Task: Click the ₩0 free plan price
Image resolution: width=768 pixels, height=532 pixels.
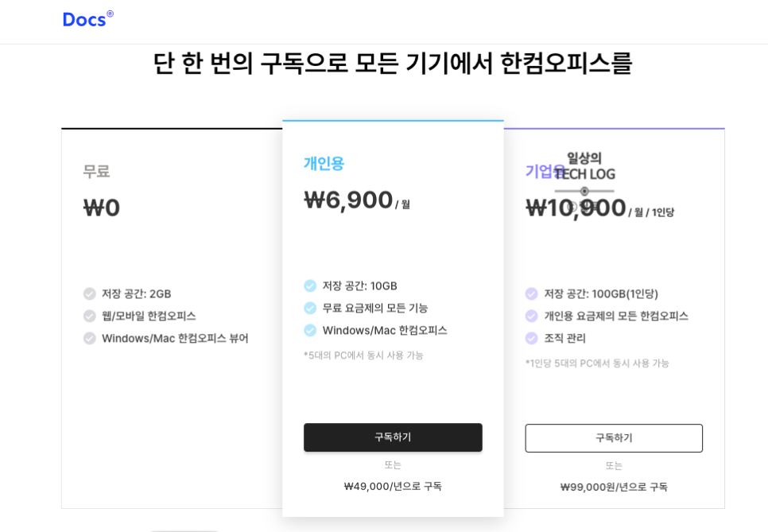Action: pos(102,208)
